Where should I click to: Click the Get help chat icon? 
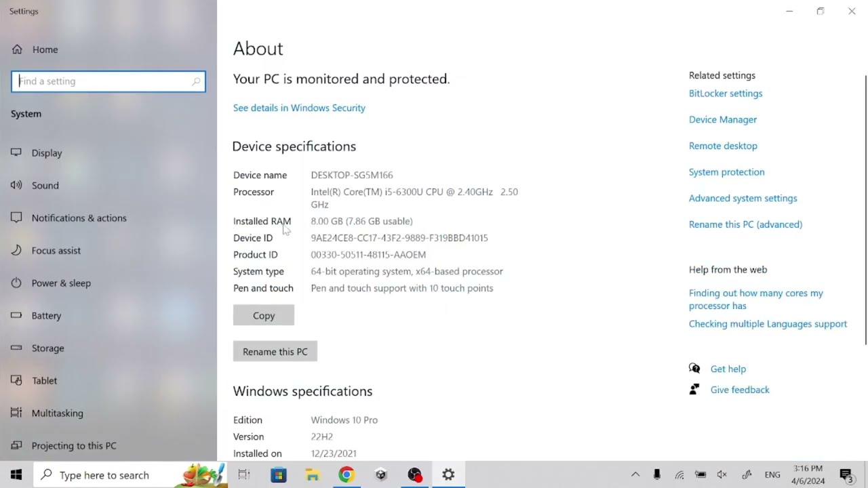pos(694,369)
